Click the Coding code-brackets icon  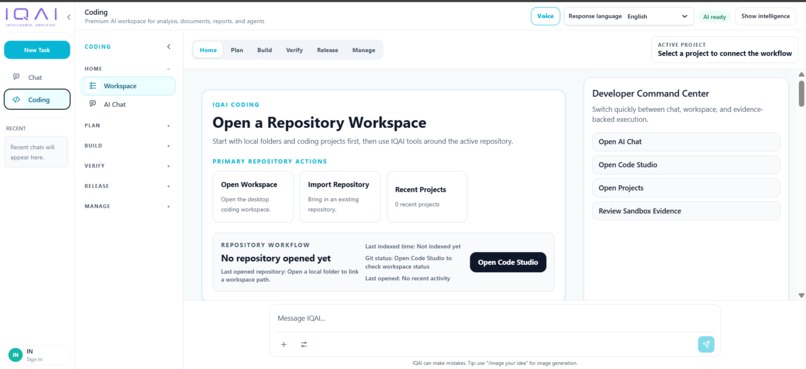click(16, 100)
